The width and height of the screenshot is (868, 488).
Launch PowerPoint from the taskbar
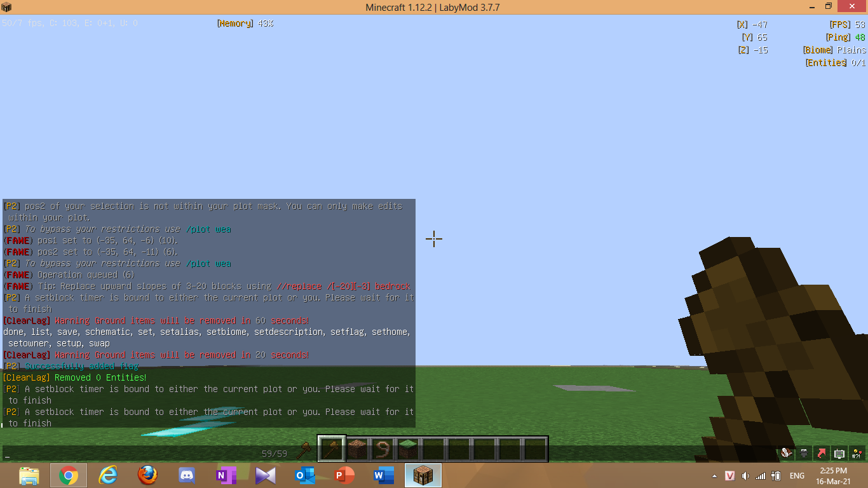(344, 475)
